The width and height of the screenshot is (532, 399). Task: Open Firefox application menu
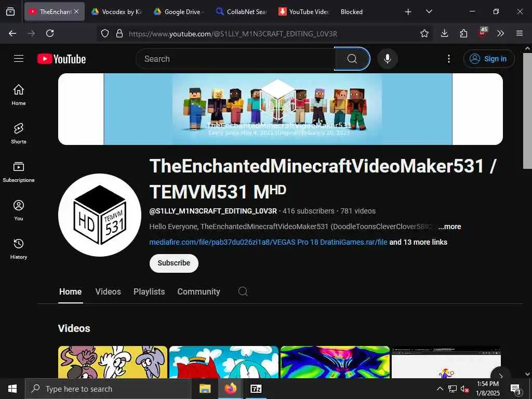coord(520,33)
